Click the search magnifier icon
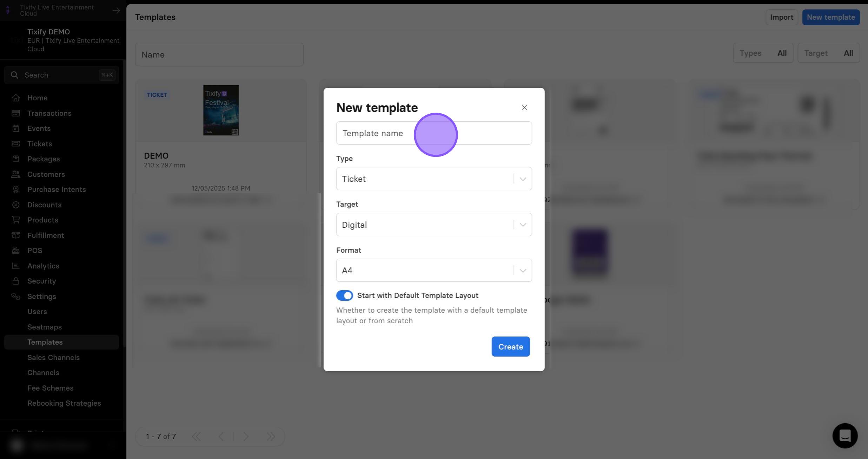The height and width of the screenshot is (459, 868). tap(14, 75)
